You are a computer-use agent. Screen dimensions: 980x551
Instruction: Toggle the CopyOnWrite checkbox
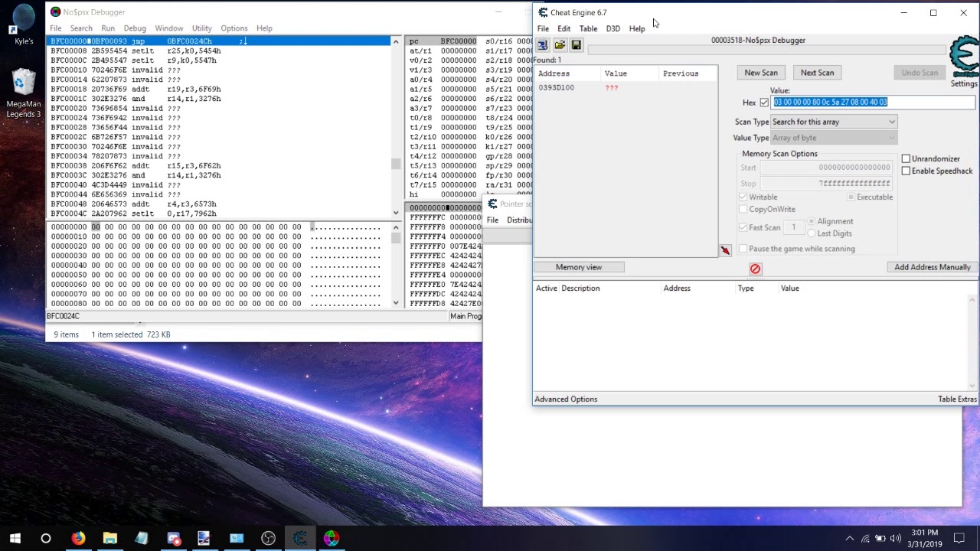tap(743, 209)
